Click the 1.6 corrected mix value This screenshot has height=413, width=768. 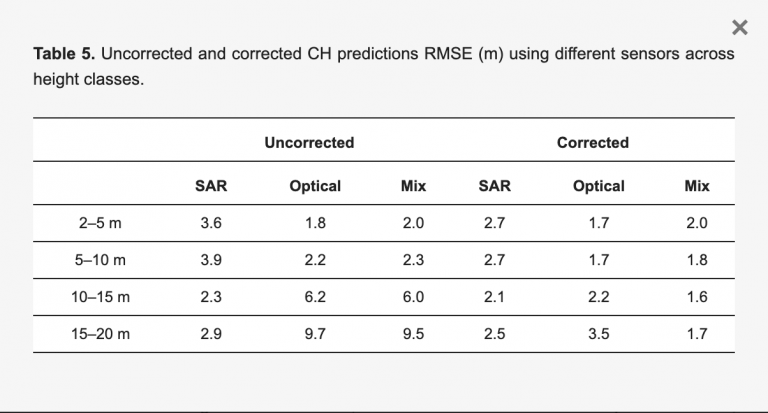click(x=697, y=297)
